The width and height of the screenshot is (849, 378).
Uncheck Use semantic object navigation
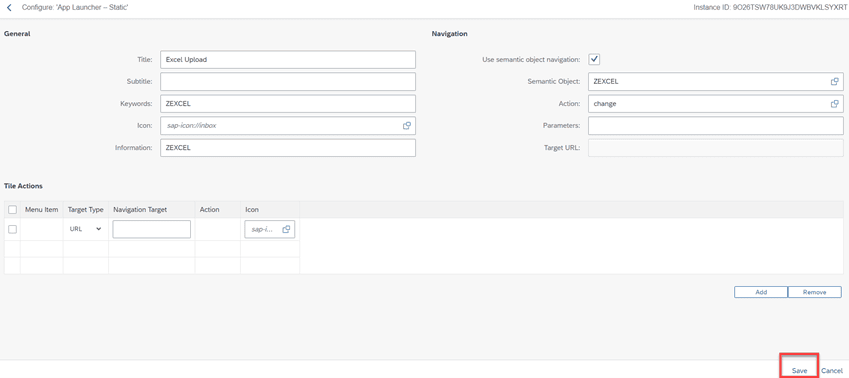[x=594, y=59]
